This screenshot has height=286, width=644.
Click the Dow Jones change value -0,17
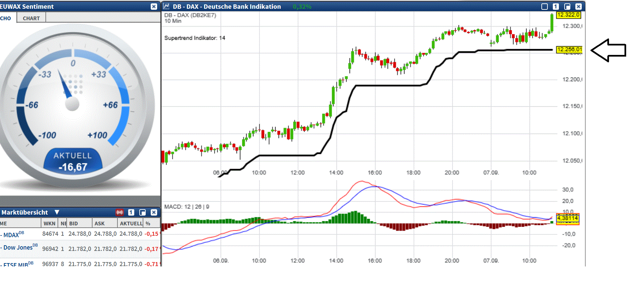151,249
